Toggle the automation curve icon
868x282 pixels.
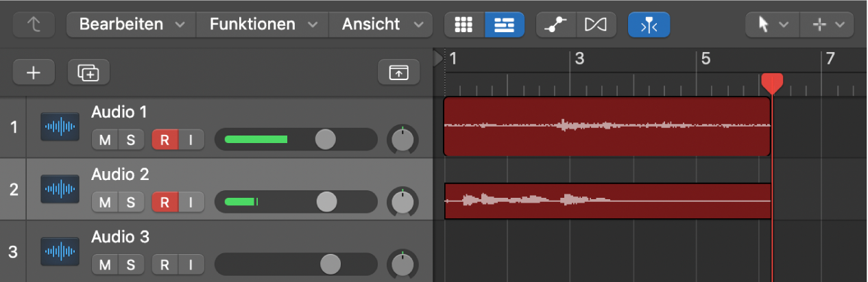pyautogui.click(x=556, y=25)
